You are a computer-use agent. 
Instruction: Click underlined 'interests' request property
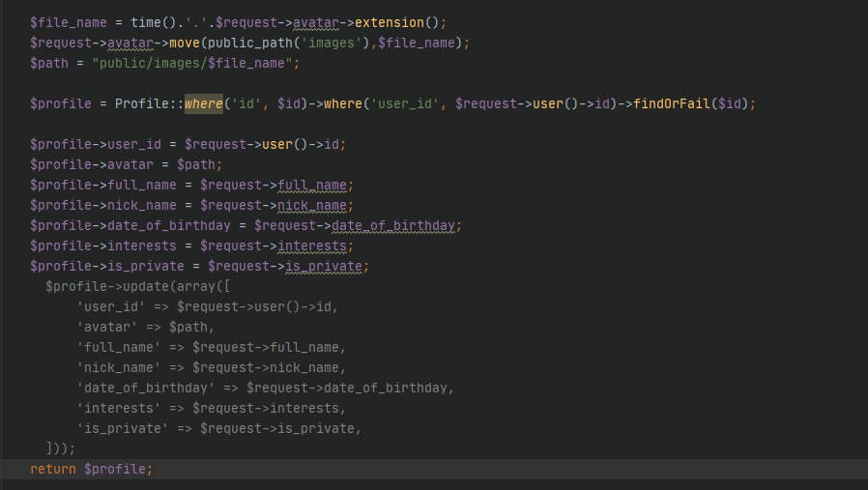312,245
